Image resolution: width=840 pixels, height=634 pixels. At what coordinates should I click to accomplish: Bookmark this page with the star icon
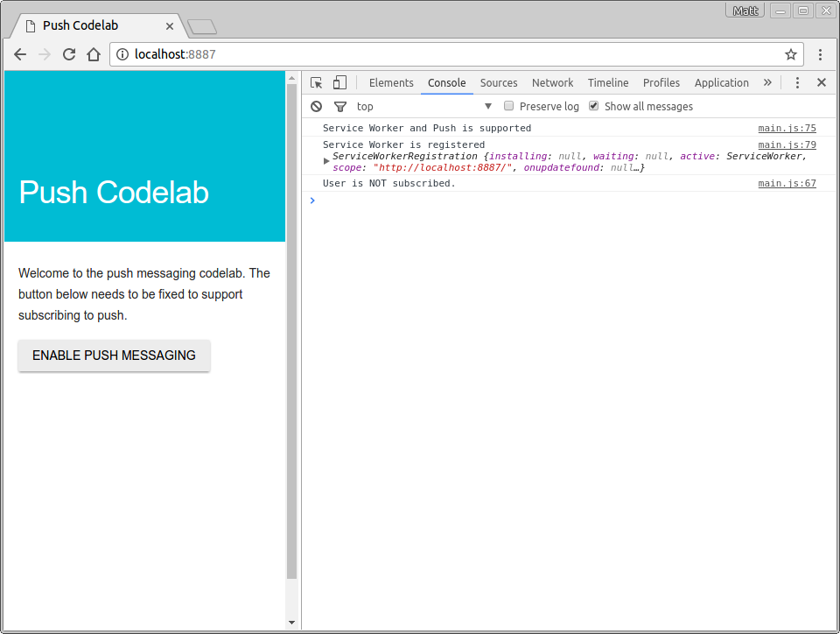point(791,54)
